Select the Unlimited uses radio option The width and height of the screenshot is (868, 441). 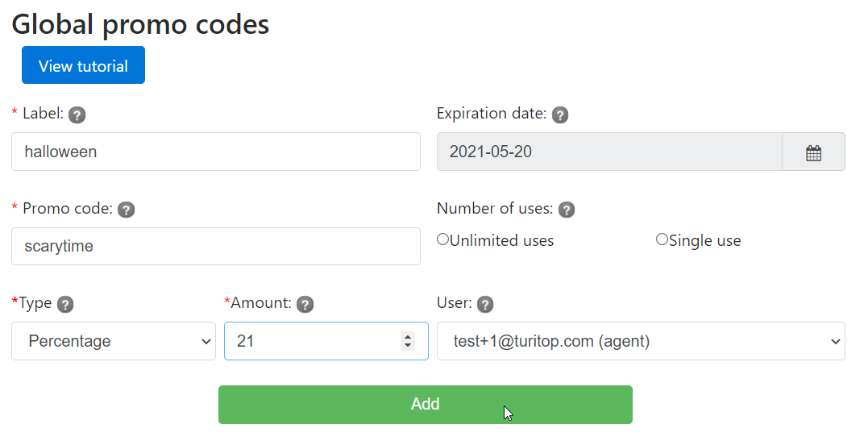442,239
